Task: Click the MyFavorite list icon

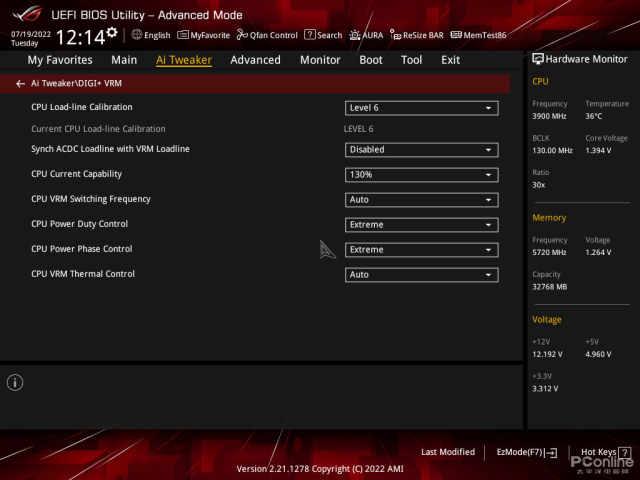Action: tap(183, 35)
